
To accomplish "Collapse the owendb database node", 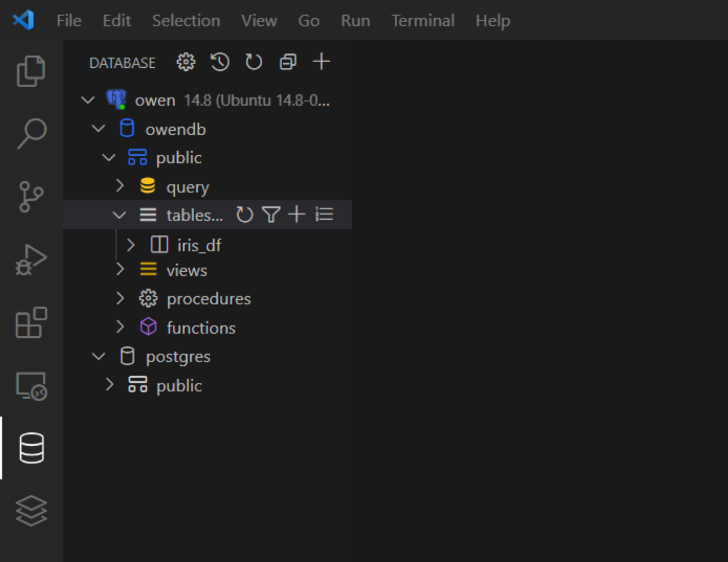I will 98,128.
